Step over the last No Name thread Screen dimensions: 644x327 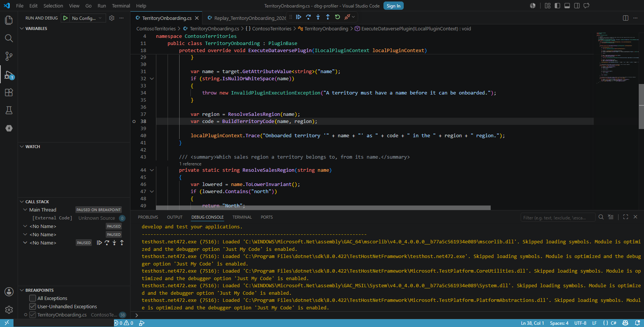[107, 243]
